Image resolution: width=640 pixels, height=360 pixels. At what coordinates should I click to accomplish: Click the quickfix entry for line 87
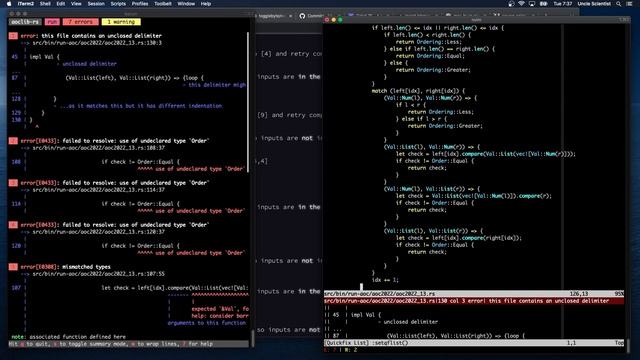[x=424, y=336]
